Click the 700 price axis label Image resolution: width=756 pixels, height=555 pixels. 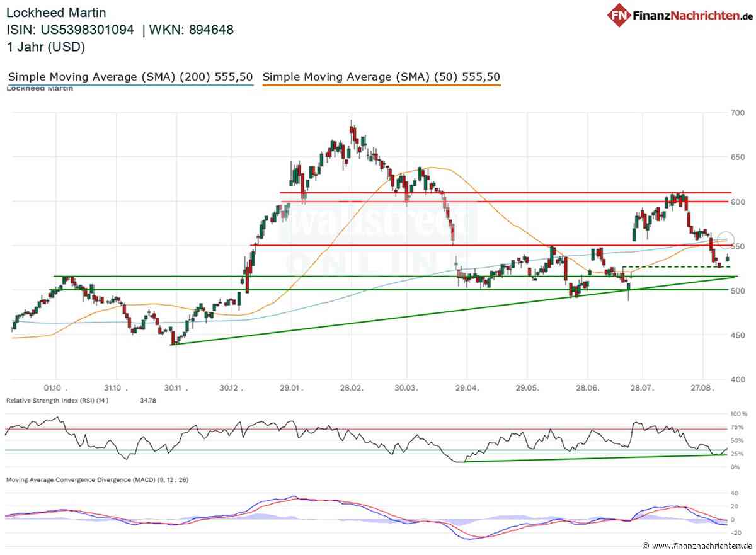click(736, 113)
